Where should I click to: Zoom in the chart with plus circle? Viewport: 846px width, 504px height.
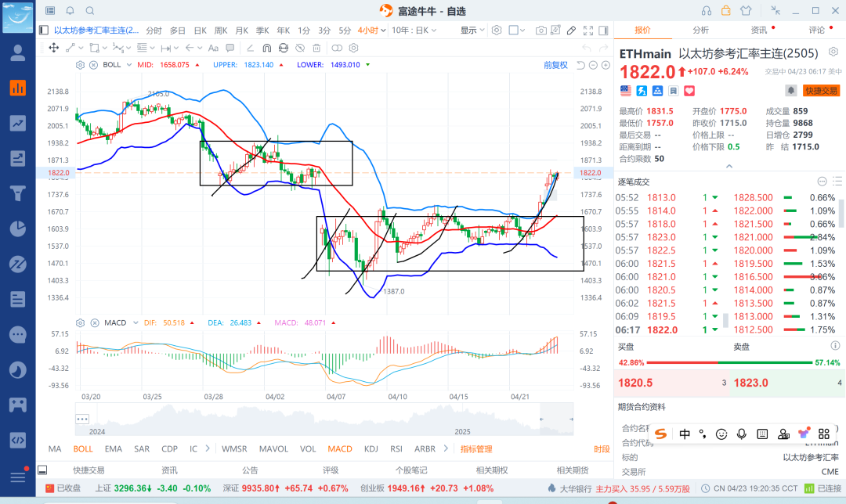point(606,65)
